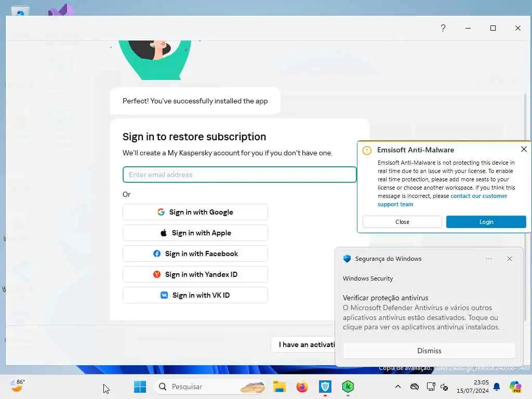Screen dimensions: 532x399
Task: Click the Pesquisar taskbar search box
Action: click(x=210, y=387)
